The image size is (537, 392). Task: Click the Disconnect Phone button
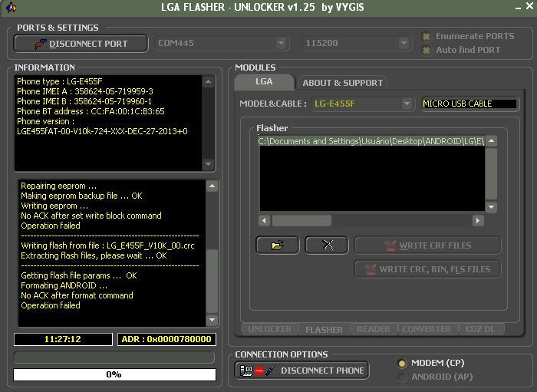coord(301,371)
